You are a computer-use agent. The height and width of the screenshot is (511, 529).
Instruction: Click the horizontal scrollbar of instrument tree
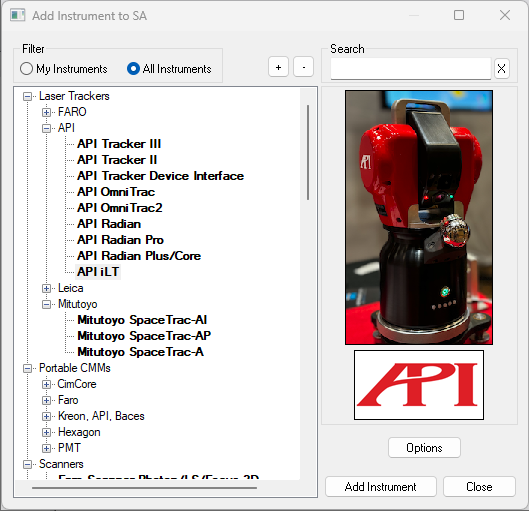click(x=144, y=488)
